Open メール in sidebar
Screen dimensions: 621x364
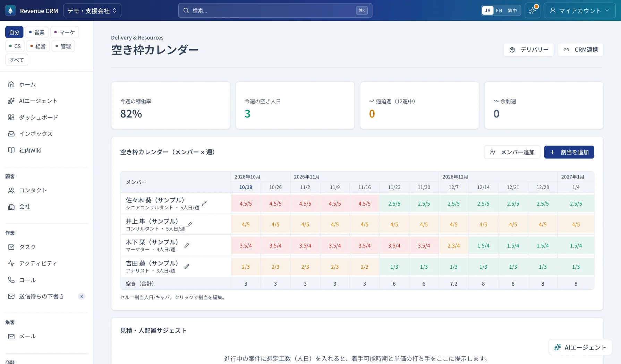tap(46, 336)
